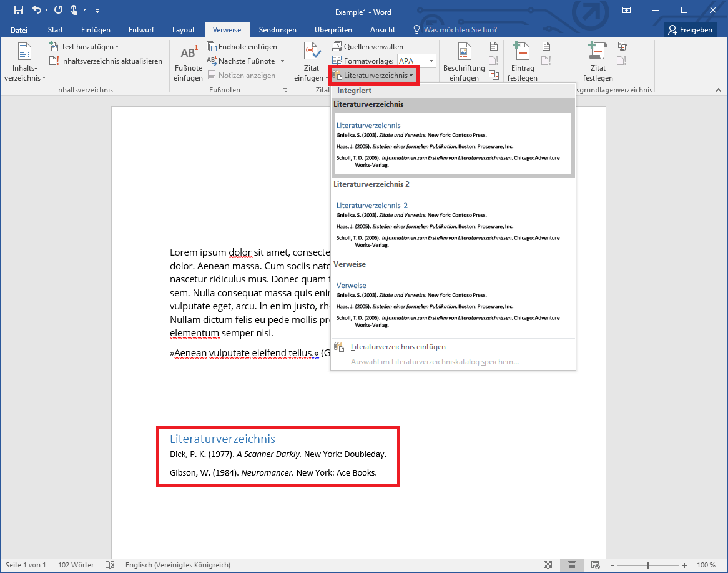This screenshot has width=728, height=573.
Task: Switch to Print Layout view
Action: click(571, 565)
